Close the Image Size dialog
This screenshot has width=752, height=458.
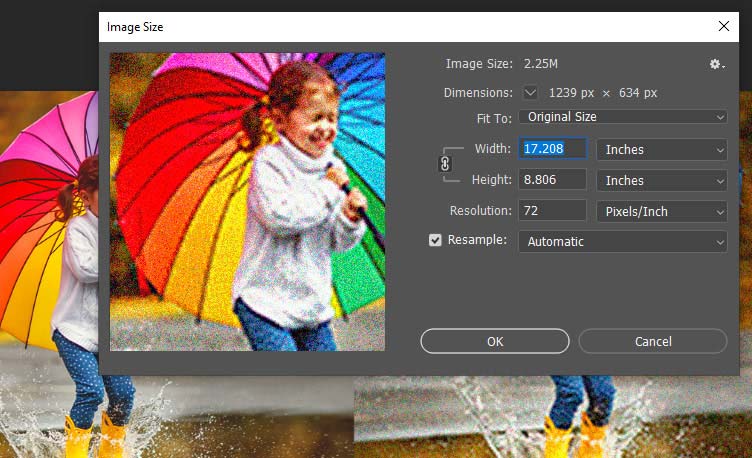[x=724, y=27]
